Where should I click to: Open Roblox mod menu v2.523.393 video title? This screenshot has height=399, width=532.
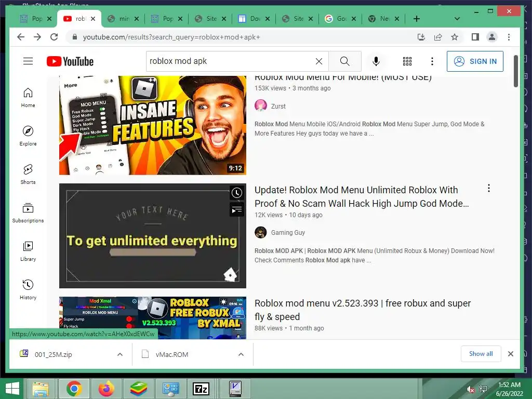tap(363, 310)
